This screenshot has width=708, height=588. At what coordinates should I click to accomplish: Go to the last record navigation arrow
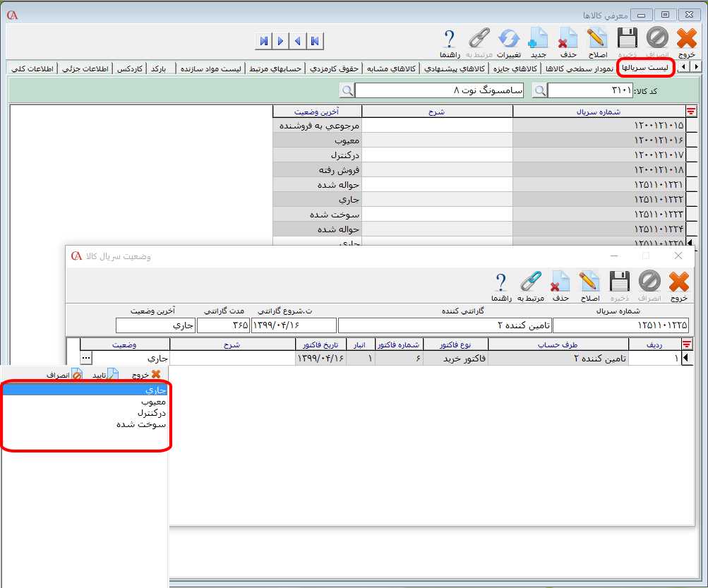tap(263, 41)
